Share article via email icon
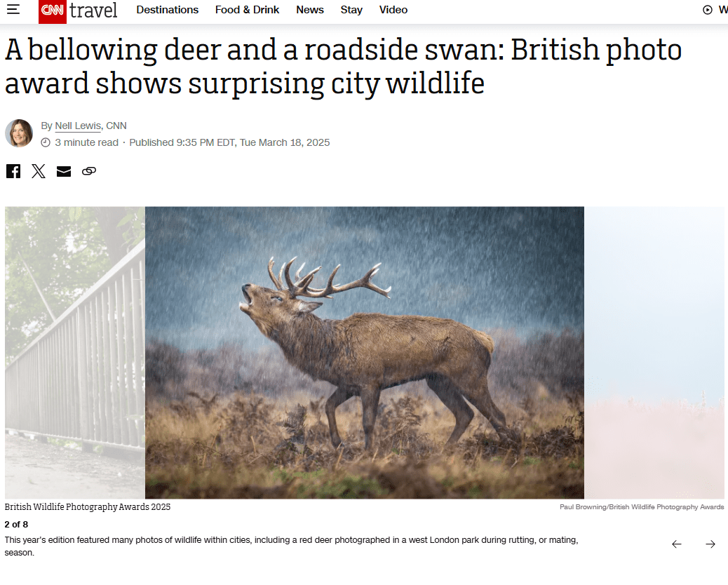728x585 pixels. [64, 171]
